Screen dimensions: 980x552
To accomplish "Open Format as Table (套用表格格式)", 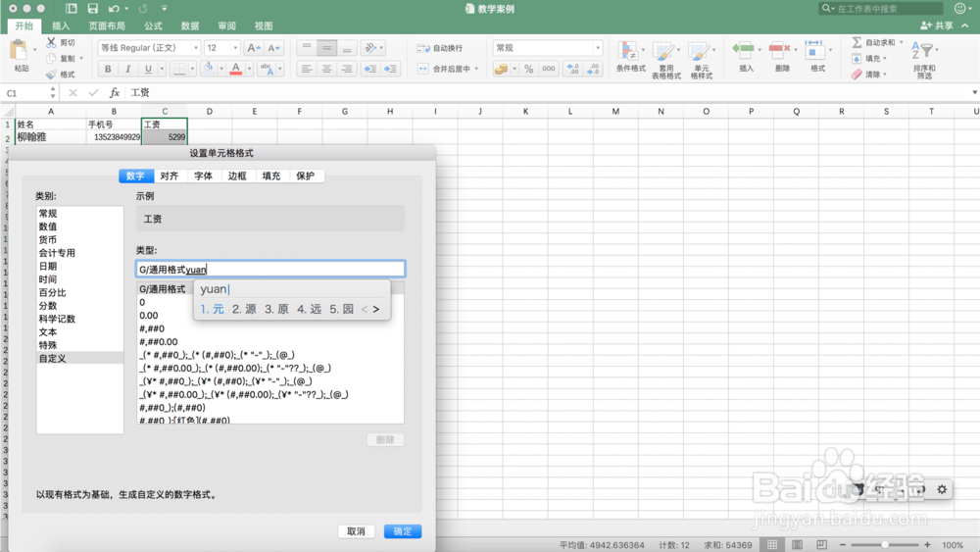I will tap(666, 60).
